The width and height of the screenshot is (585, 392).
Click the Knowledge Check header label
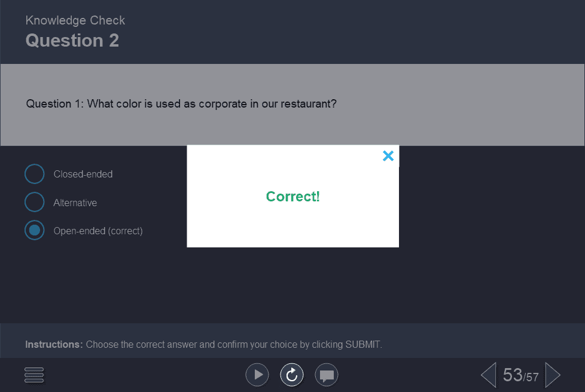pyautogui.click(x=75, y=20)
